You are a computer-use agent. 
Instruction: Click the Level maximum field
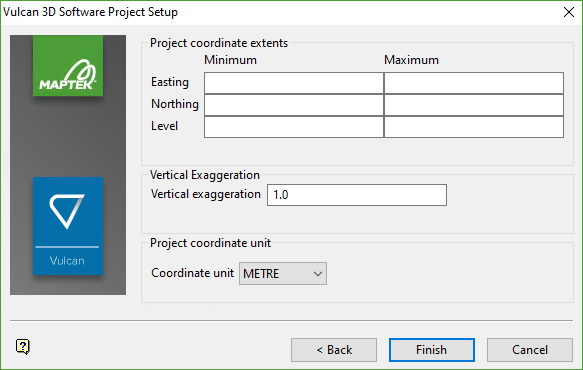pos(474,127)
